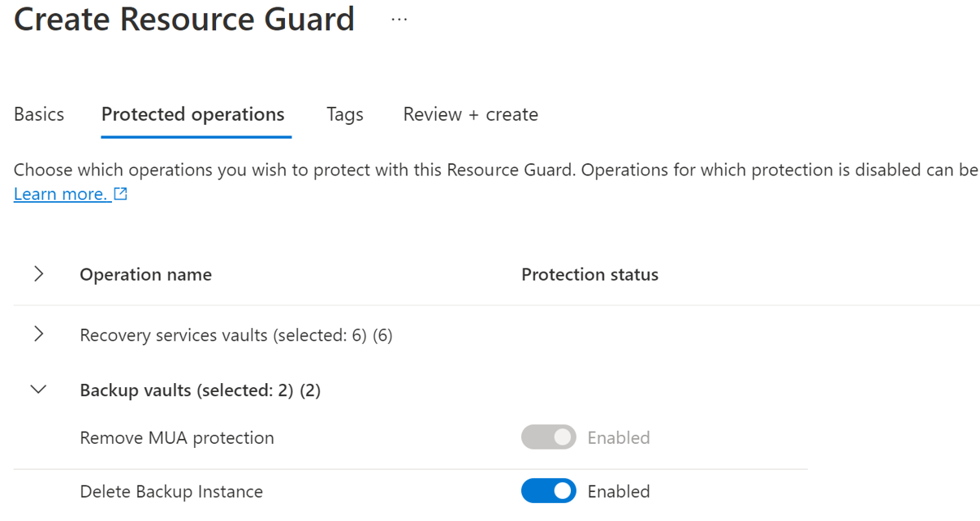Click the external link icon after Learn more
980x521 pixels.
point(120,194)
